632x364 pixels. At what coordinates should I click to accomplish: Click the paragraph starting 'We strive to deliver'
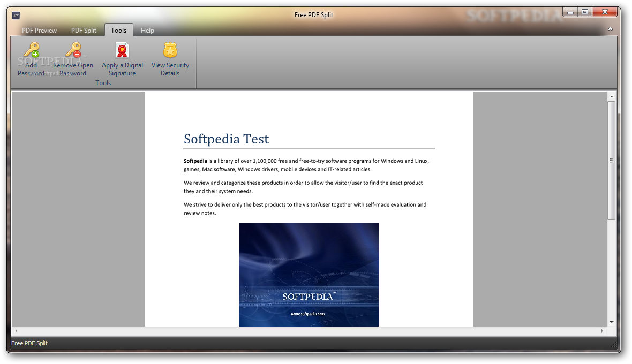pos(305,209)
